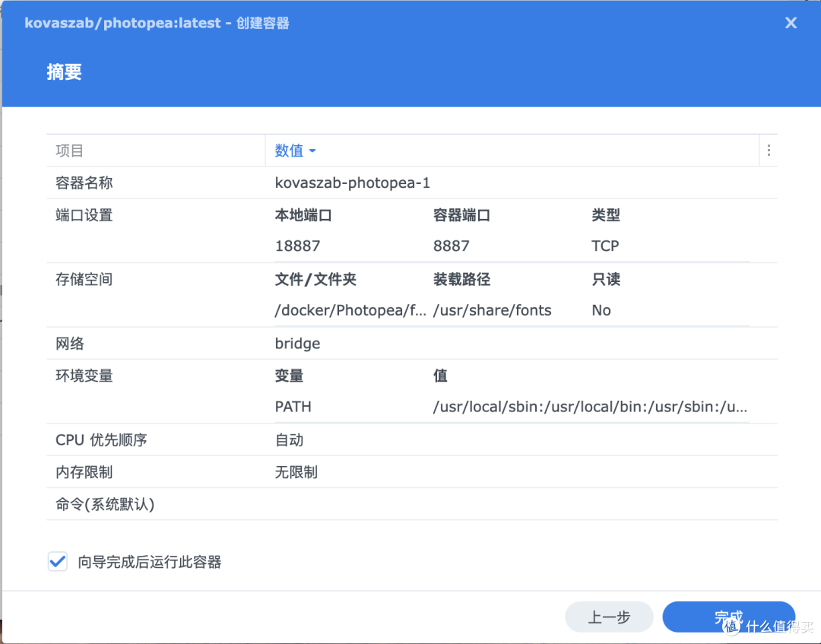Viewport: 821px width, 644px height.
Task: Click the 容器名称 row label
Action: (x=84, y=182)
